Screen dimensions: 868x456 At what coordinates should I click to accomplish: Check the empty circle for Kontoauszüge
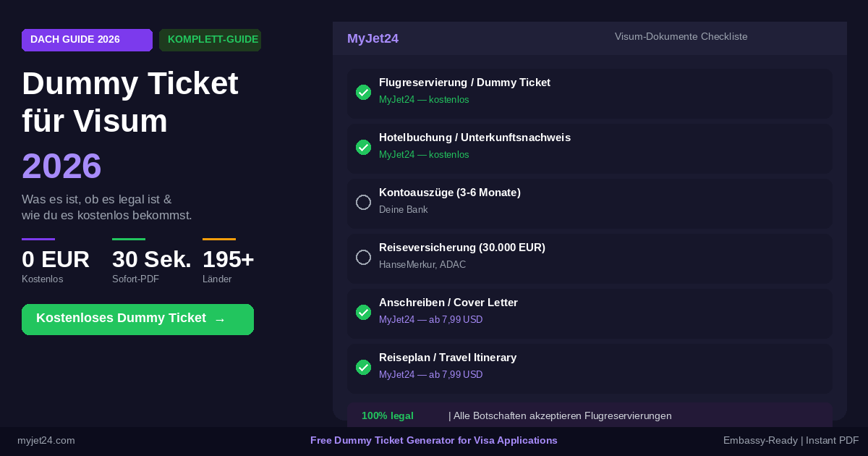point(364,203)
